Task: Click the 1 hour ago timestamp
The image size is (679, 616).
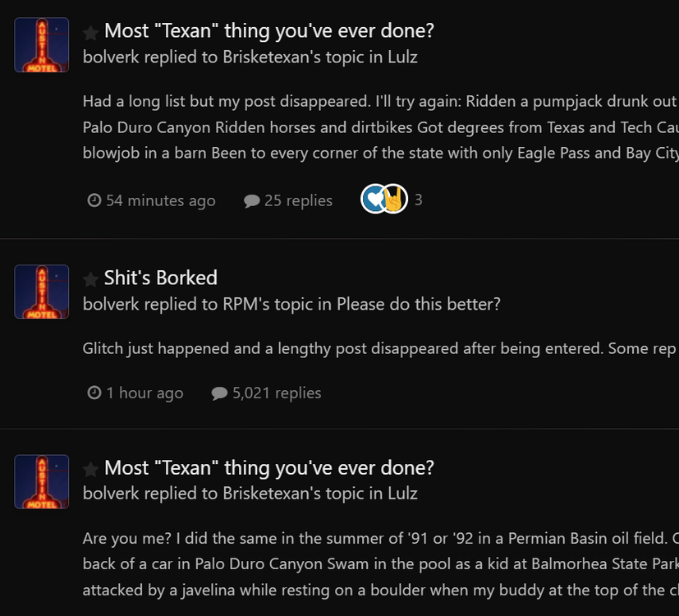Action: point(145,393)
